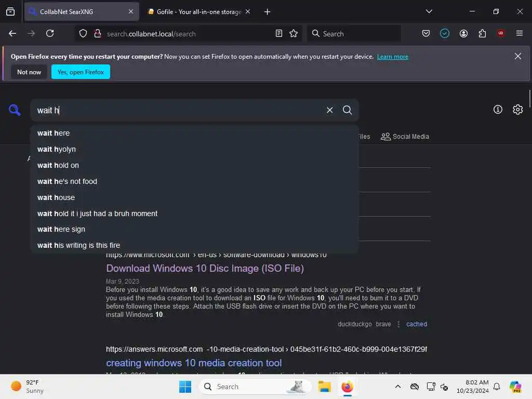The image size is (532, 399).
Task: Open the Firefox hamburger application menu
Action: [x=520, y=33]
